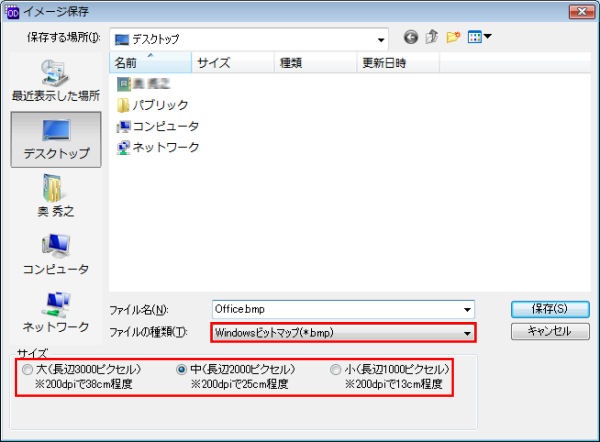Select the 大(長辺3000ピクセル) size option
600x442 pixels.
[27, 369]
